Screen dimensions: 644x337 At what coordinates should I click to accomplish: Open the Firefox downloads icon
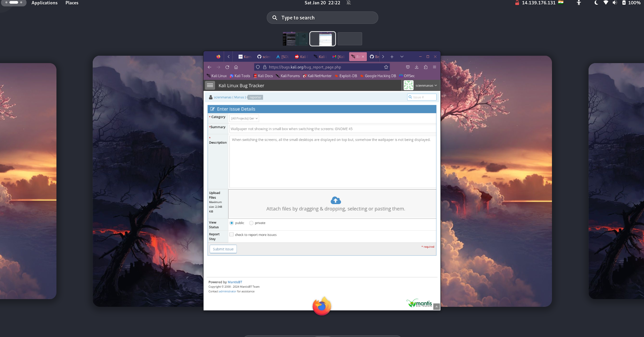point(417,67)
